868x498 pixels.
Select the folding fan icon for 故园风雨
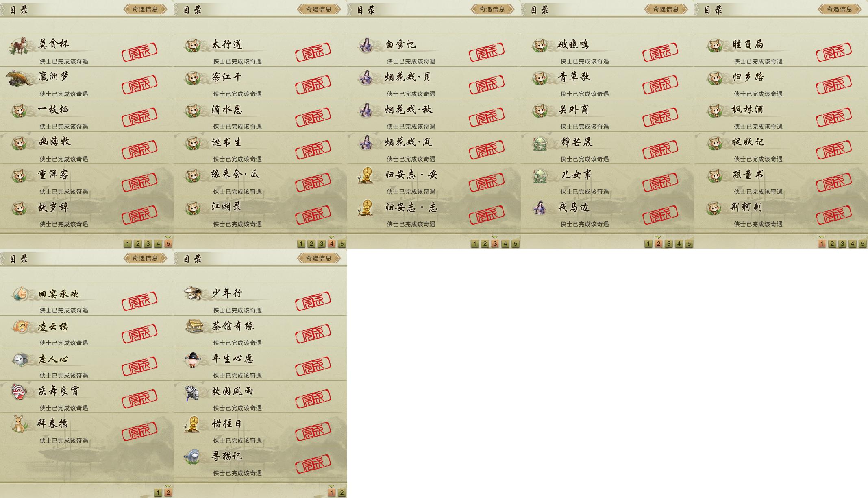(x=191, y=393)
